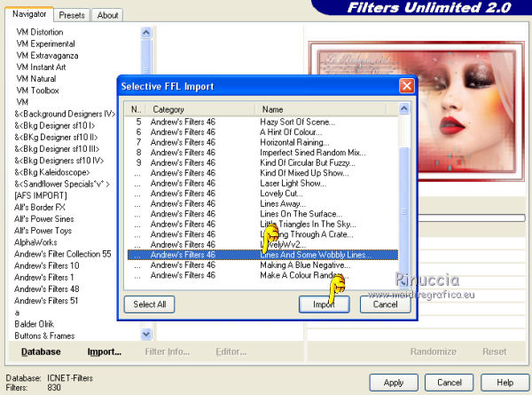
Task: Open the Database option
Action: point(41,352)
